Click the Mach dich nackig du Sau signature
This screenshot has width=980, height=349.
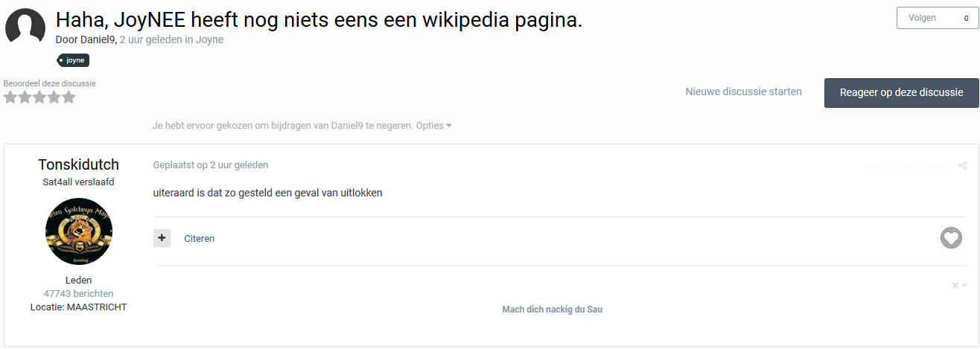552,310
